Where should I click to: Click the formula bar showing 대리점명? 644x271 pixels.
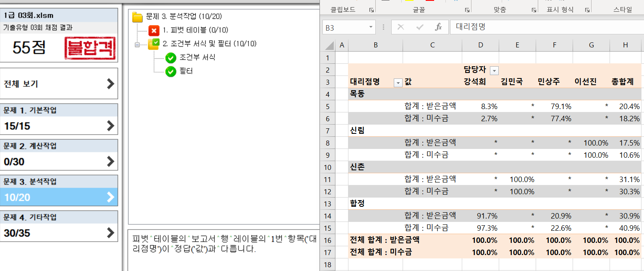coord(546,27)
